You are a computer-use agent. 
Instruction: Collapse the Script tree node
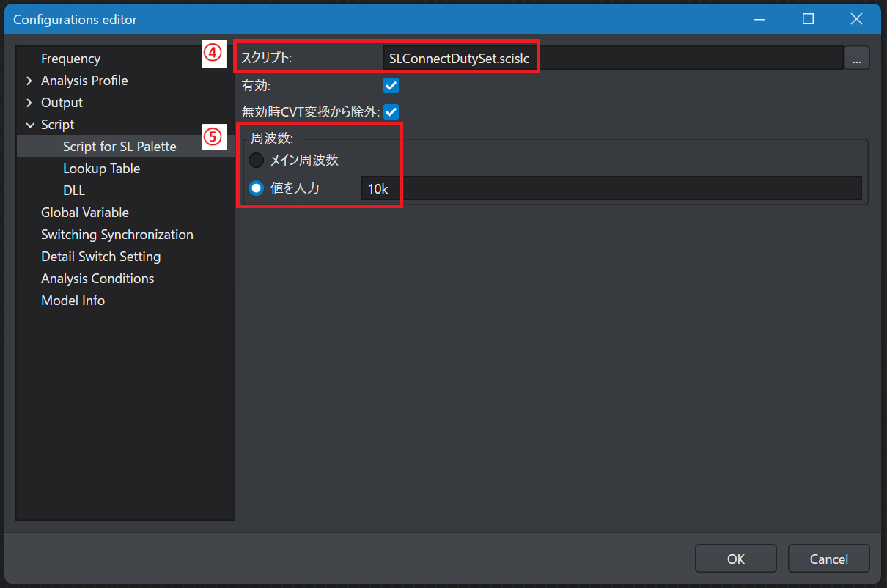29,125
